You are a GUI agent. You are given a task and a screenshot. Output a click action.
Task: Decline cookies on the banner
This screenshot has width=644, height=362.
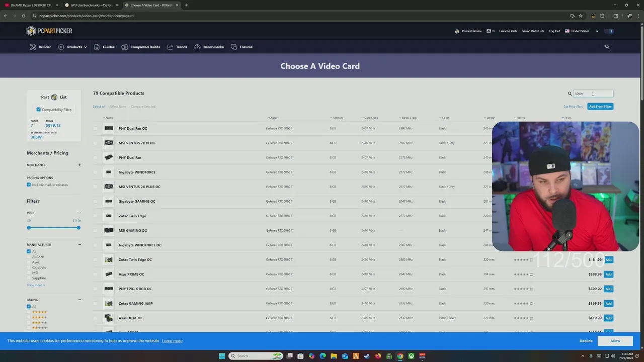pyautogui.click(x=586, y=341)
